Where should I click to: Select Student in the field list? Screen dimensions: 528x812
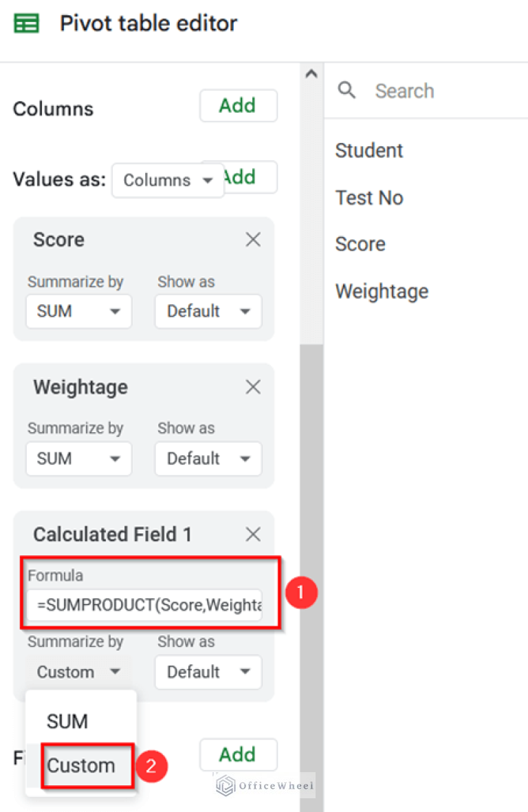tap(368, 150)
